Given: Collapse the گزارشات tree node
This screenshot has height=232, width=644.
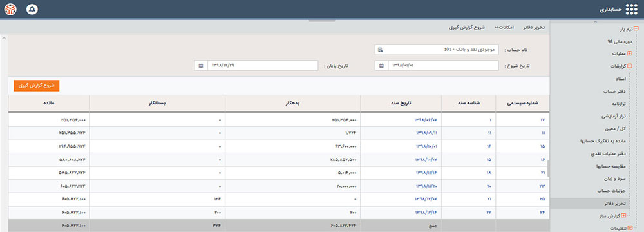Looking at the screenshot, I should 629,66.
